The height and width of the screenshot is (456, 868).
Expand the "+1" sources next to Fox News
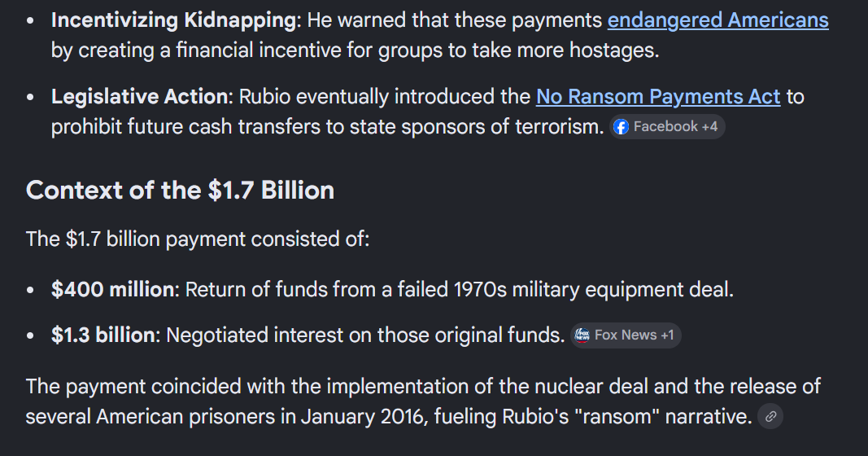(666, 335)
